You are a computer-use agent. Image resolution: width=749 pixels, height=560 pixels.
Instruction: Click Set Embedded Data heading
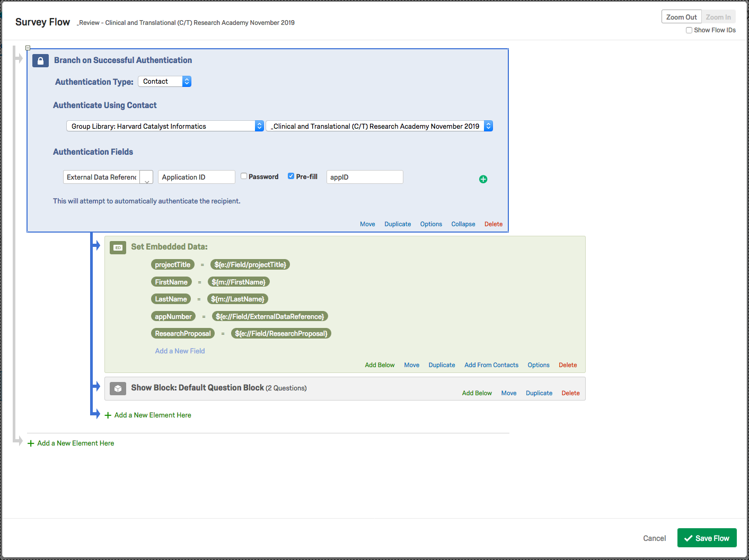point(169,247)
